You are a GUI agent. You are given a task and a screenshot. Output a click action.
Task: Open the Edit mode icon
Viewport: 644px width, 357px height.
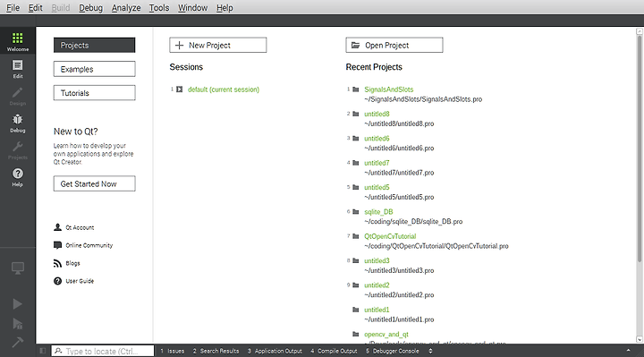[17, 65]
